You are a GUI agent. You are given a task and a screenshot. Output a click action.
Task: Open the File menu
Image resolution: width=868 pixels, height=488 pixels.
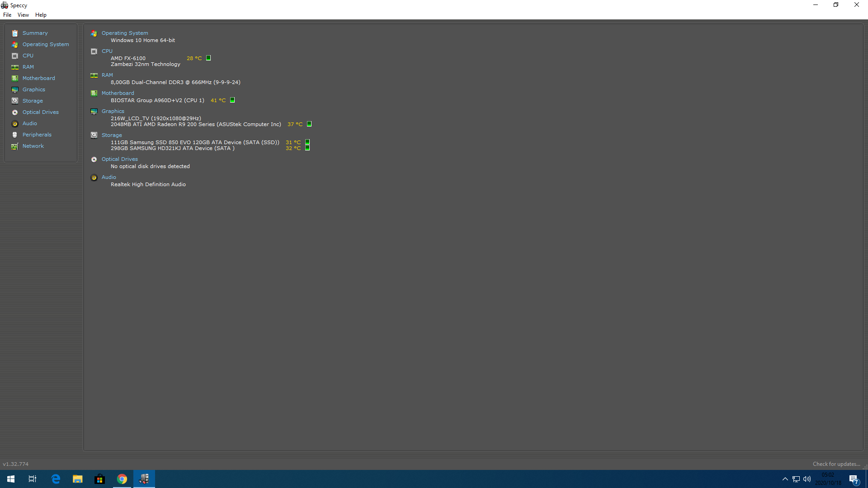7,15
